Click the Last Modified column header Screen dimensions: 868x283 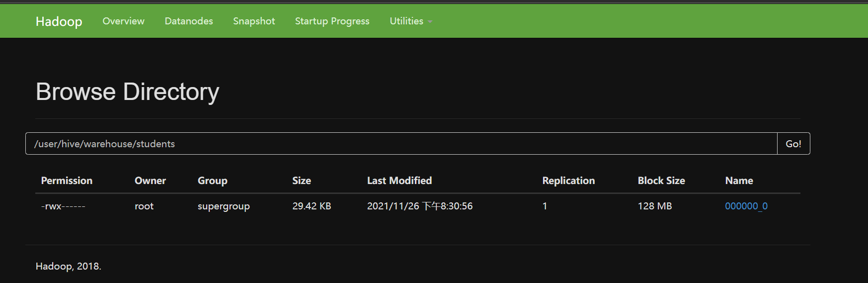coord(399,181)
